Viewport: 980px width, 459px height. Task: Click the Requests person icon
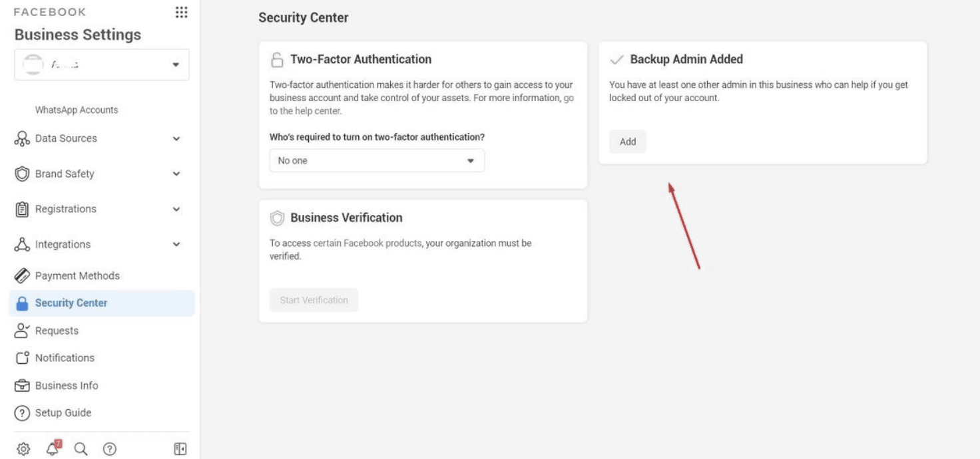point(22,331)
